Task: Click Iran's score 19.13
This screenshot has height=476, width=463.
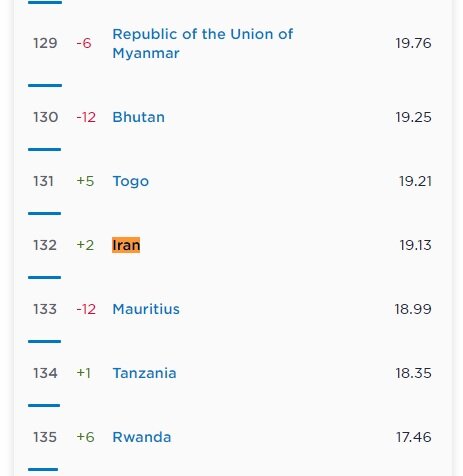Action: 415,245
